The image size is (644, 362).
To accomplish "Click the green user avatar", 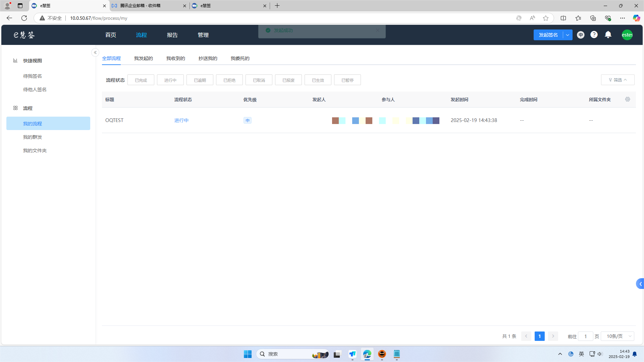I will coord(627,35).
